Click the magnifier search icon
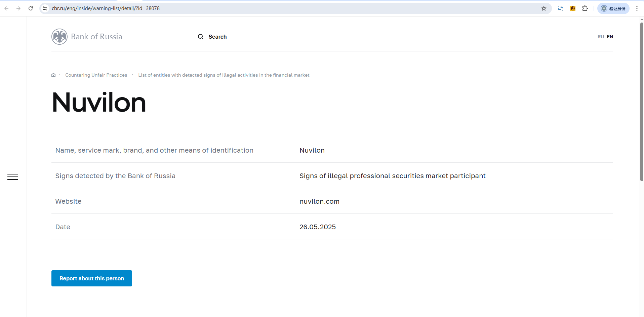The image size is (644, 317). [x=201, y=37]
